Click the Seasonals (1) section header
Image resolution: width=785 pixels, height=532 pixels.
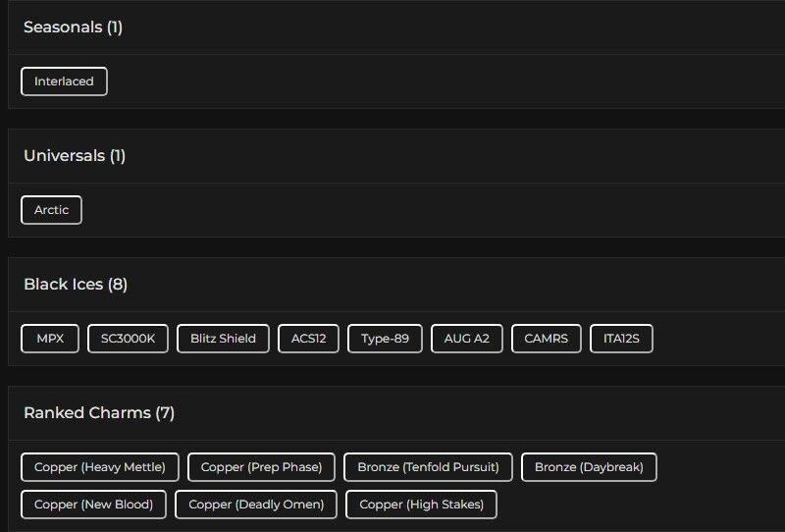[73, 27]
